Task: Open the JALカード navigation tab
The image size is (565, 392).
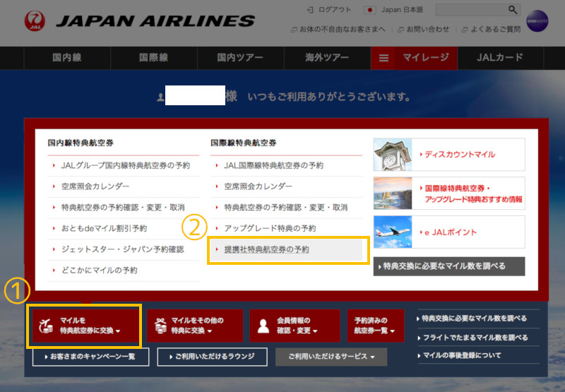Action: [x=500, y=58]
